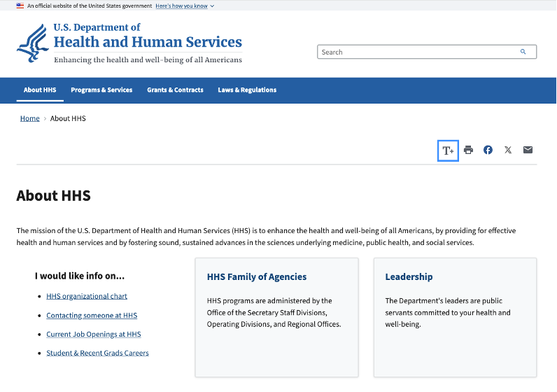557x392 pixels.
Task: Share page on X icon
Action: click(508, 150)
